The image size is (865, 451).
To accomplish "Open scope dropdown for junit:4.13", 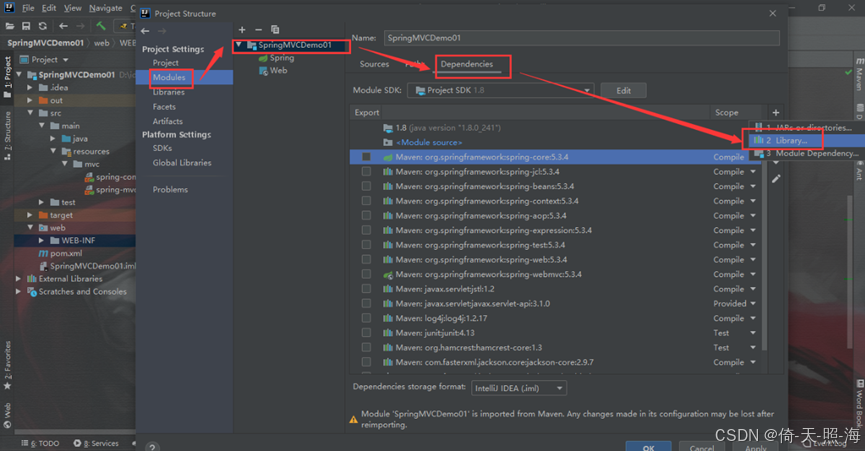I will (x=754, y=332).
